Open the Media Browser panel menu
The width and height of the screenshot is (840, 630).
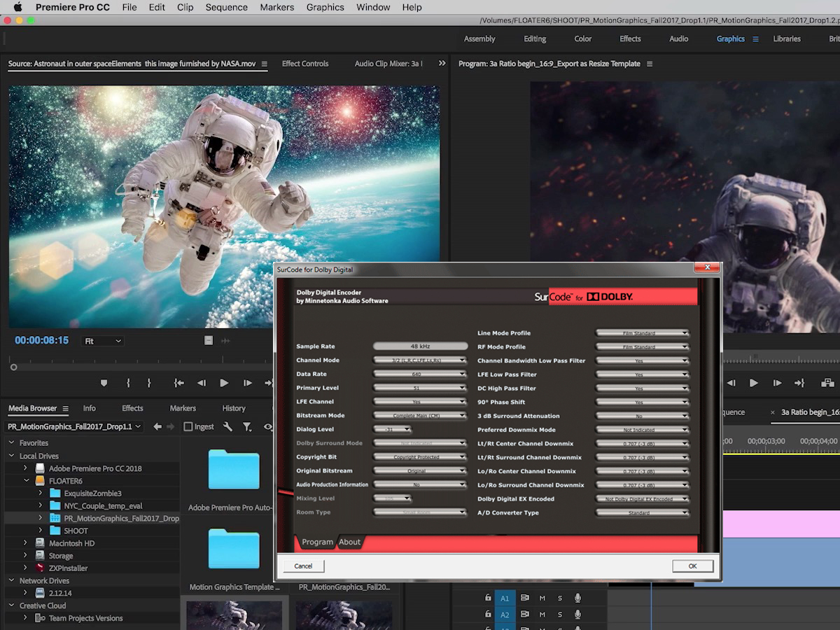65,408
